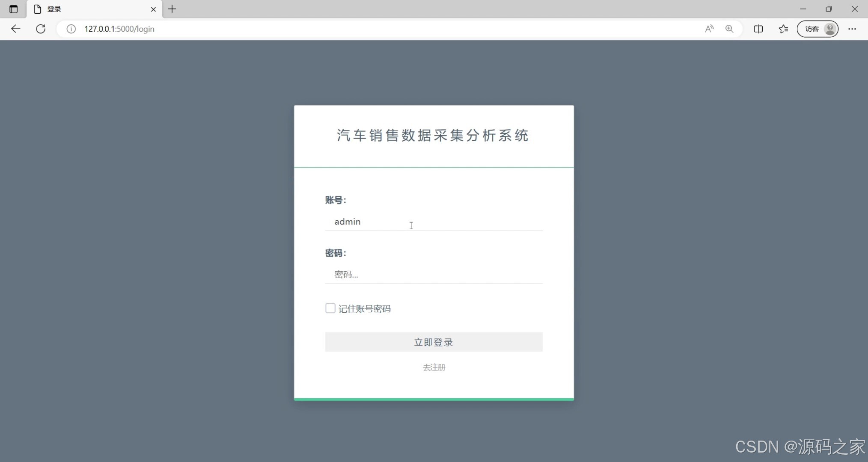868x462 pixels.
Task: Restore down the browser window
Action: pyautogui.click(x=829, y=9)
